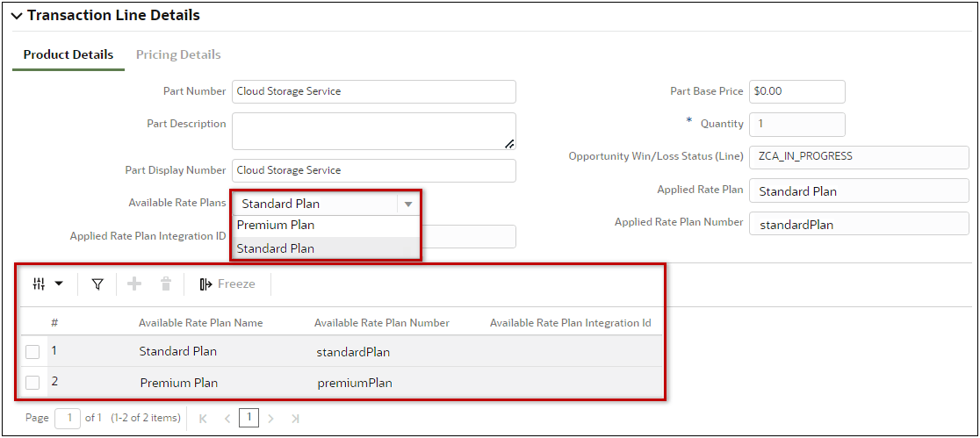Click the Freeze columns button

pos(227,284)
